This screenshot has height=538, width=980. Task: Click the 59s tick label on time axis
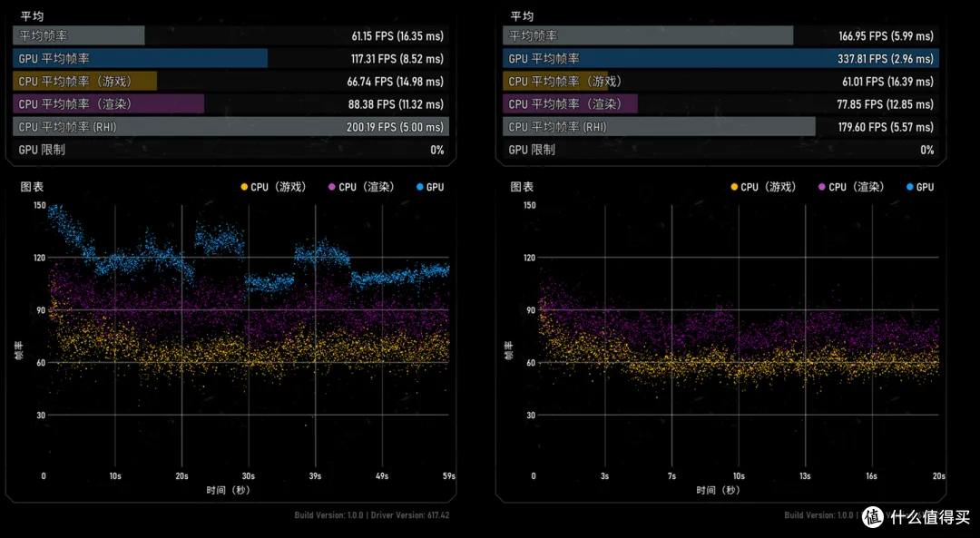(x=449, y=476)
